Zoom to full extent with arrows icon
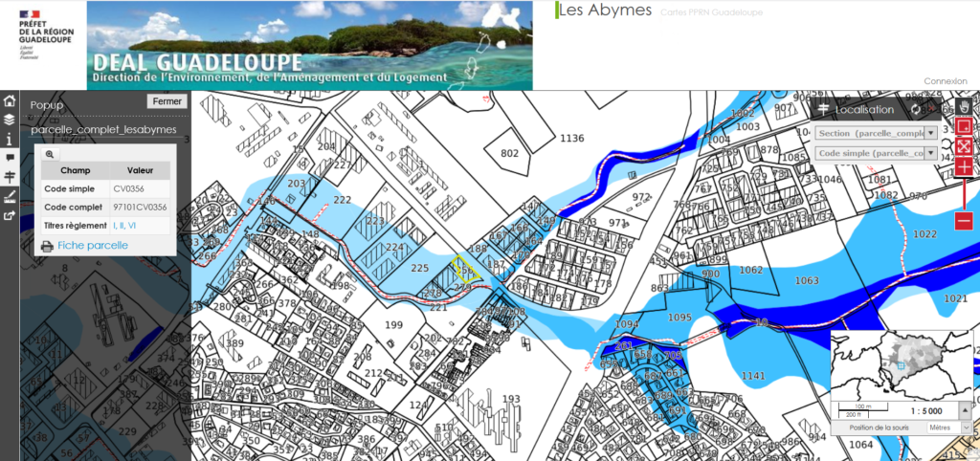Image resolution: width=980 pixels, height=461 pixels. 963,146
